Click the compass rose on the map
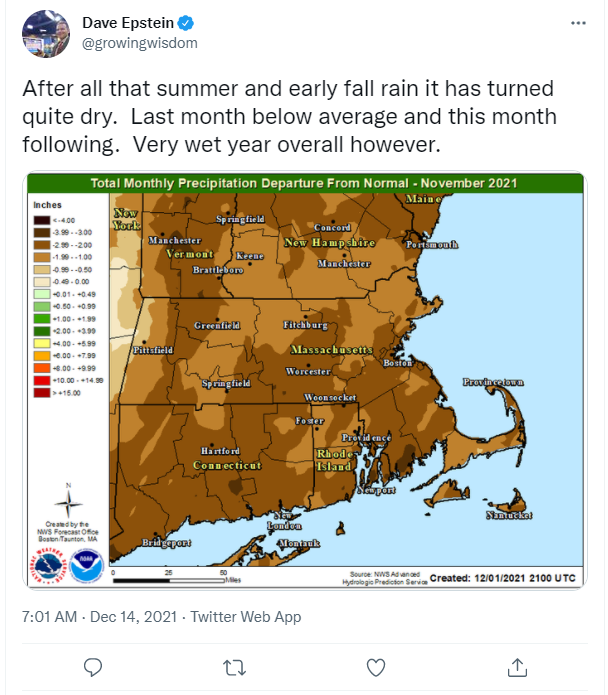The height and width of the screenshot is (695, 608). [68, 501]
